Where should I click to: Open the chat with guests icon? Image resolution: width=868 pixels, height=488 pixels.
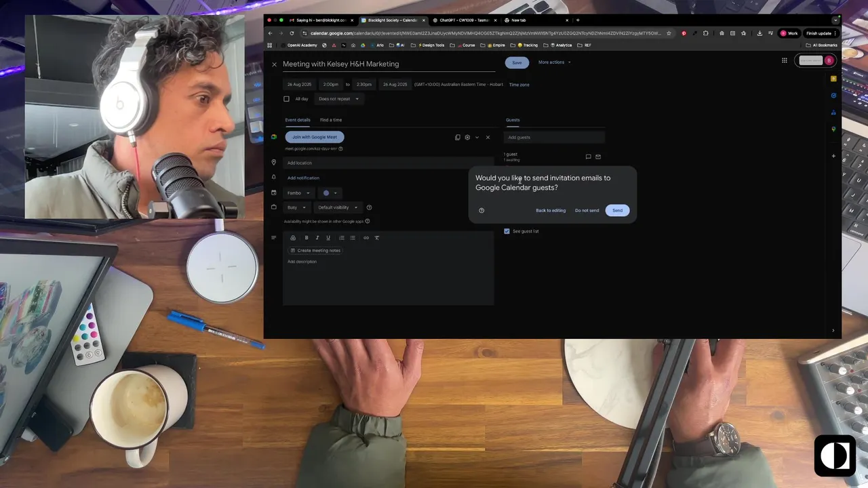click(588, 157)
